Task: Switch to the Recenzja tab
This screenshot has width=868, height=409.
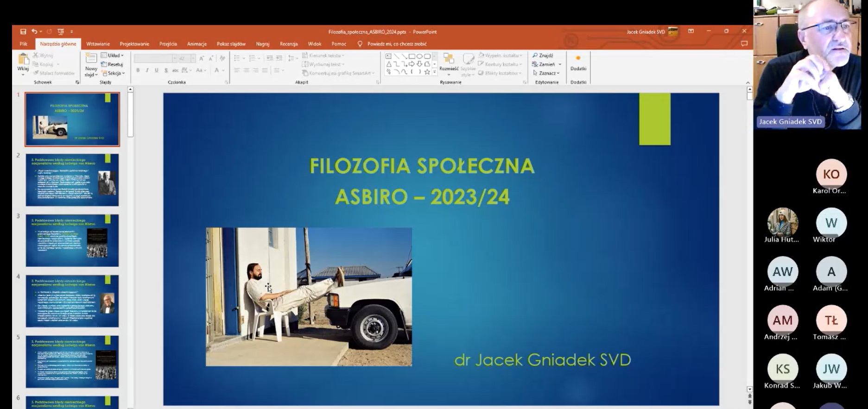Action: tap(289, 44)
